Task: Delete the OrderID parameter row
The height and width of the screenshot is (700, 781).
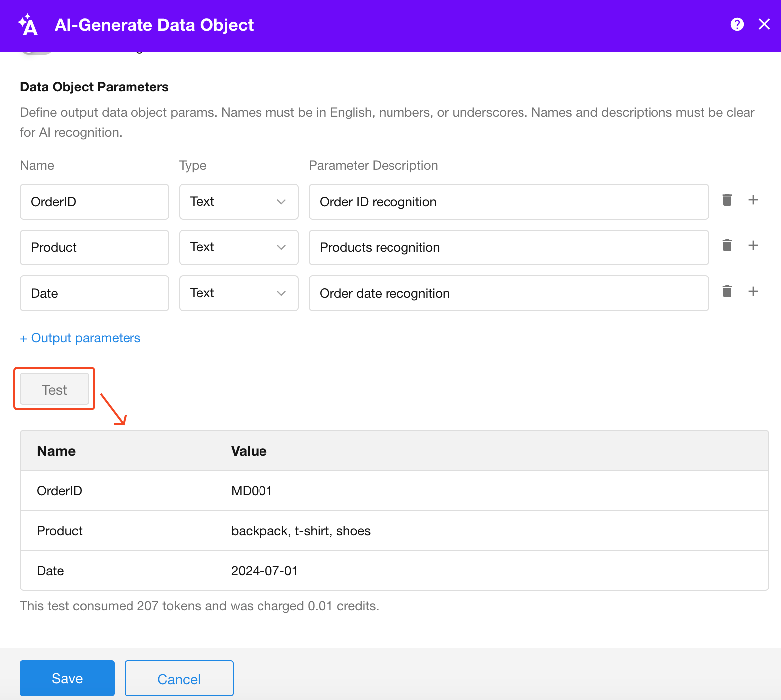Action: 727,200
